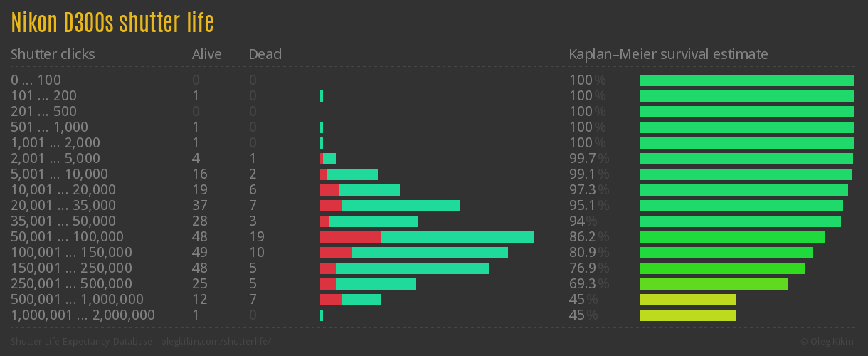Click the dead count 19 value
Screen dimensions: 868x356
point(256,236)
